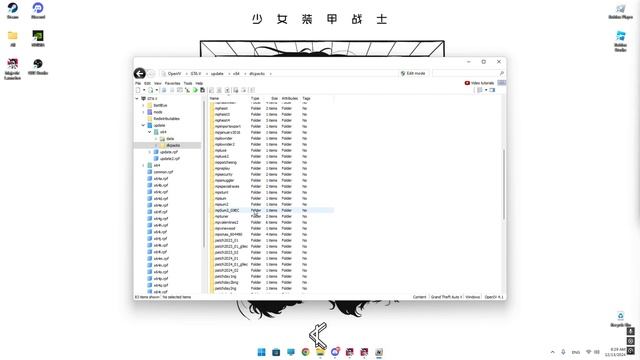Open the new file dropdown arrow
The image size is (640, 360).
click(144, 90)
